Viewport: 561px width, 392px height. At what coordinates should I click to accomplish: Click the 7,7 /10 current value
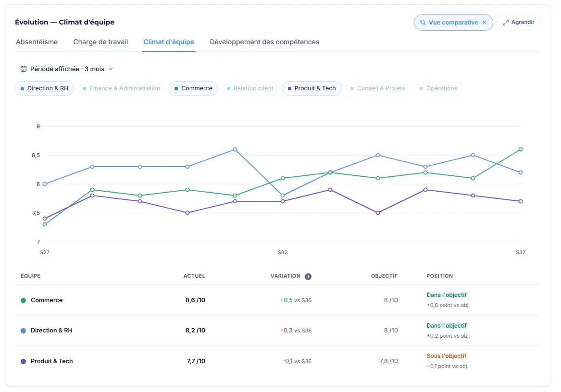pos(196,361)
